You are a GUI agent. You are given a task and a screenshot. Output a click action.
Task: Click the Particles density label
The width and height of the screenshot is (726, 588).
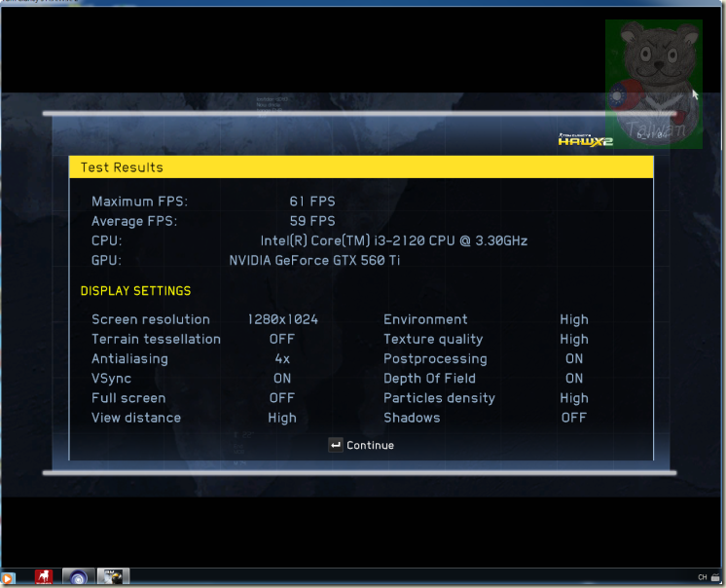pyautogui.click(x=440, y=398)
